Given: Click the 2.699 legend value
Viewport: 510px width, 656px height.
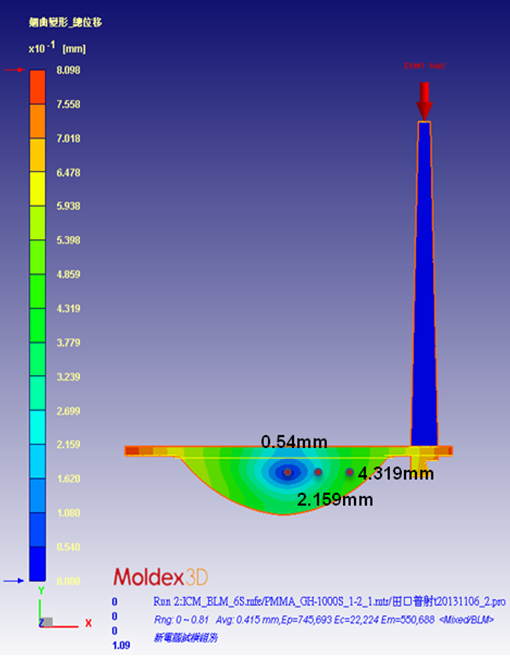Looking at the screenshot, I should (x=68, y=411).
